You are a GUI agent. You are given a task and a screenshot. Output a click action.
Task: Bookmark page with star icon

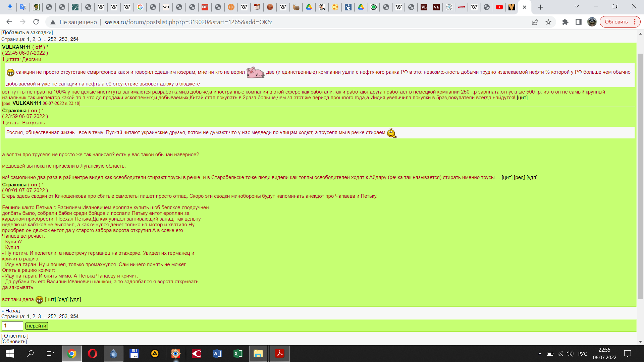click(x=548, y=22)
